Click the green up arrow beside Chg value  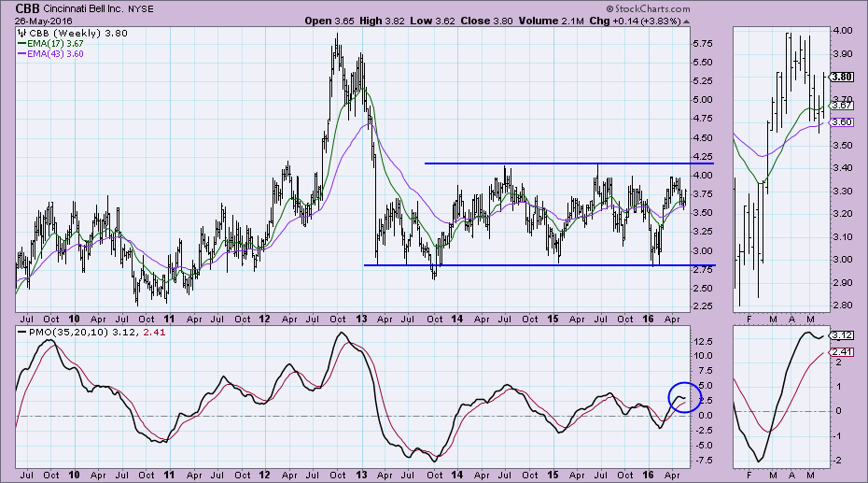point(687,21)
